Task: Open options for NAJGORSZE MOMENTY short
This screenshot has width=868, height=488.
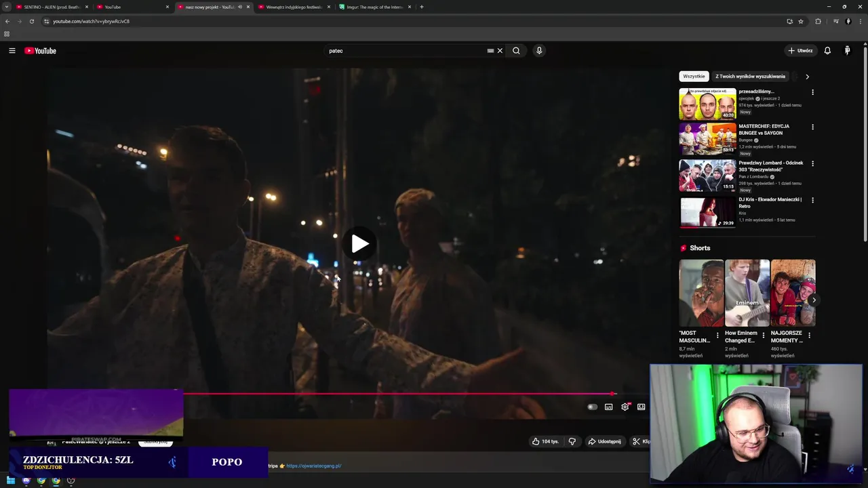Action: click(809, 335)
